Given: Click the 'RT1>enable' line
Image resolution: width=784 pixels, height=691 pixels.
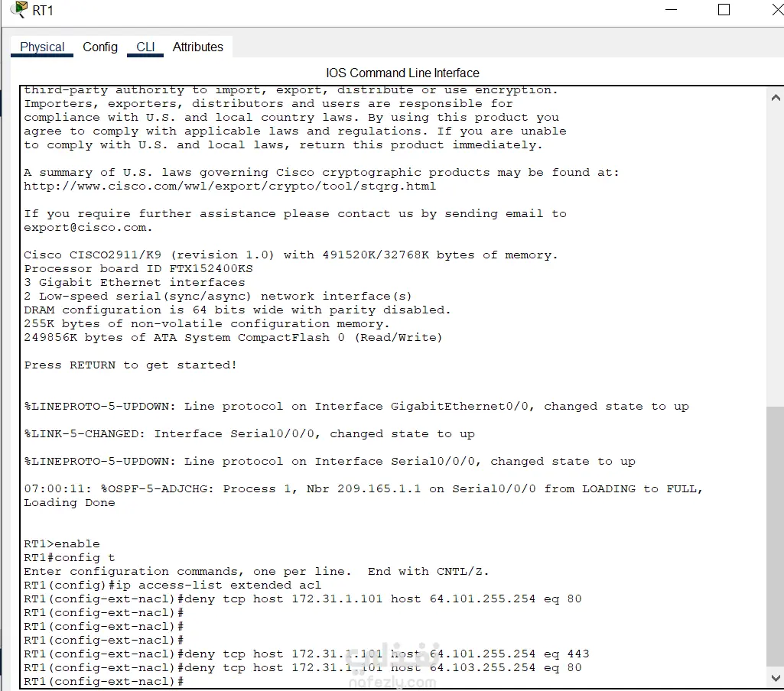Looking at the screenshot, I should coord(61,543).
